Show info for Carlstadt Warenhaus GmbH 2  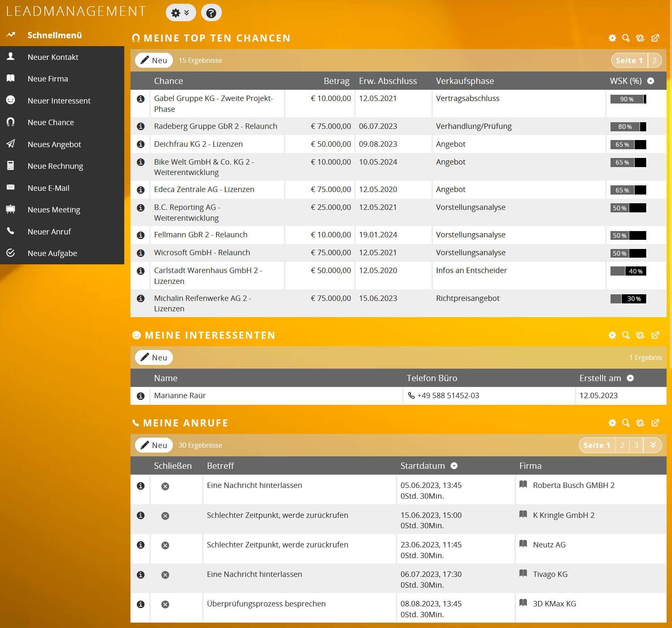point(141,271)
